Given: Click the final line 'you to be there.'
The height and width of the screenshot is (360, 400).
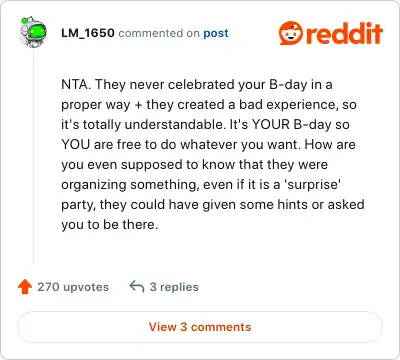Looking at the screenshot, I should (x=110, y=224).
